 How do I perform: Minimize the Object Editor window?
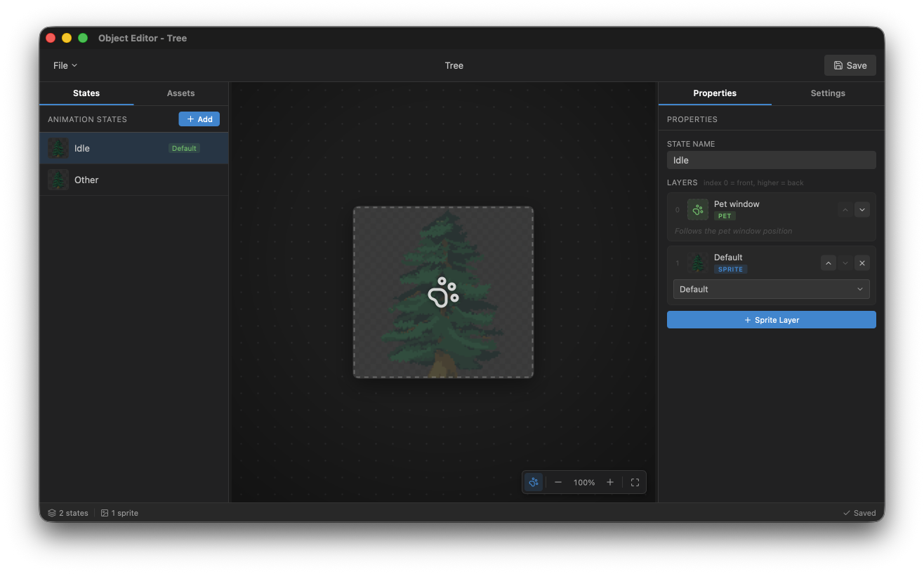tap(67, 38)
